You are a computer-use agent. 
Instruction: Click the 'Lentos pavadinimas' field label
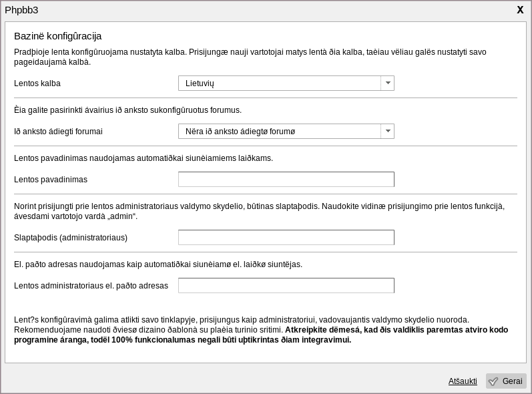point(51,180)
